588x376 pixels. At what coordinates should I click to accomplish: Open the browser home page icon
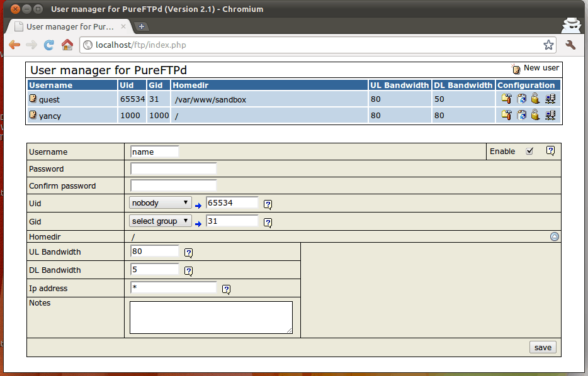[67, 45]
